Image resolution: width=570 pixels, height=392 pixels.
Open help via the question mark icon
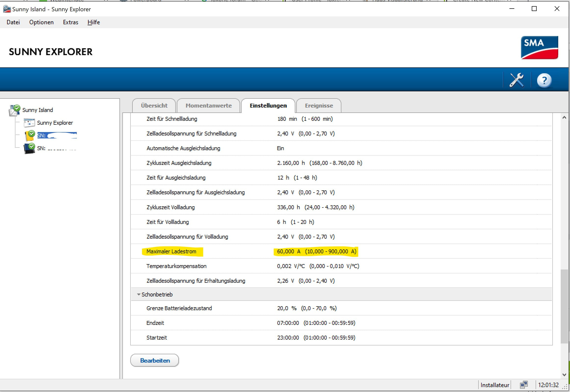point(544,80)
